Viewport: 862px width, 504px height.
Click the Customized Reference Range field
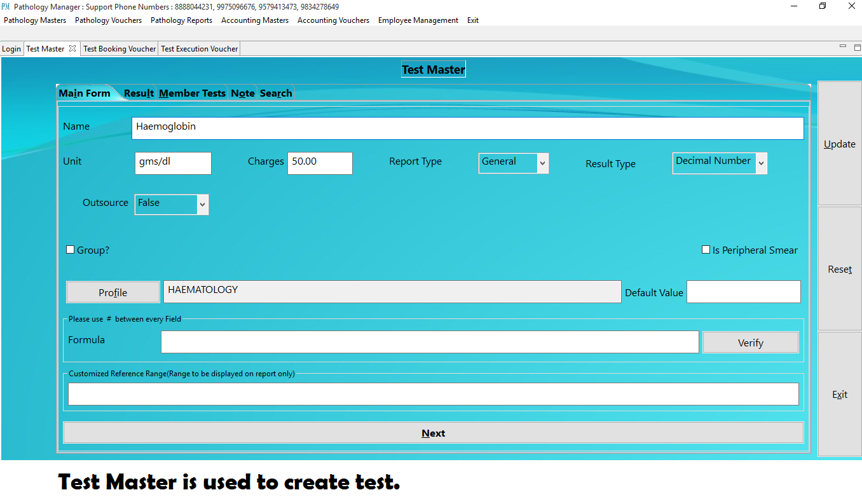tap(434, 394)
